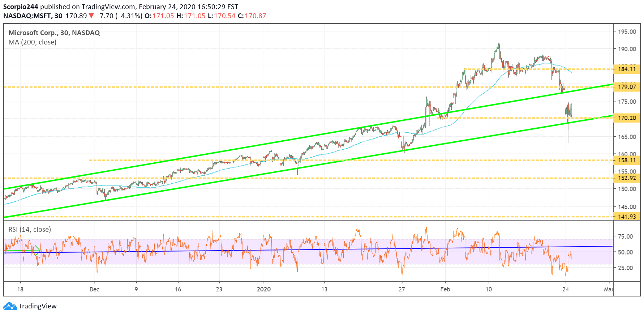Click the 24 date on time axis
644x316 pixels.
pos(566,289)
